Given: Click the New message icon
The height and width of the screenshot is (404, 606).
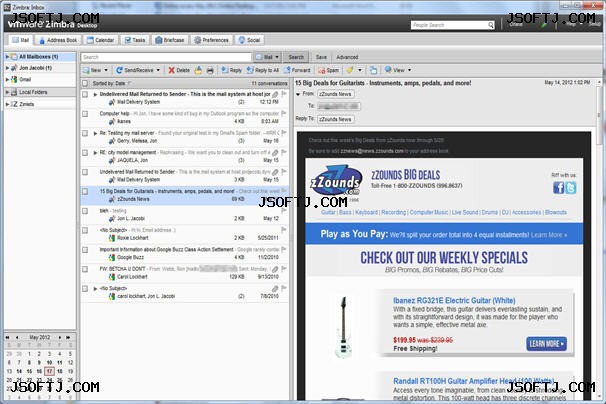Looking at the screenshot, I should [x=87, y=70].
